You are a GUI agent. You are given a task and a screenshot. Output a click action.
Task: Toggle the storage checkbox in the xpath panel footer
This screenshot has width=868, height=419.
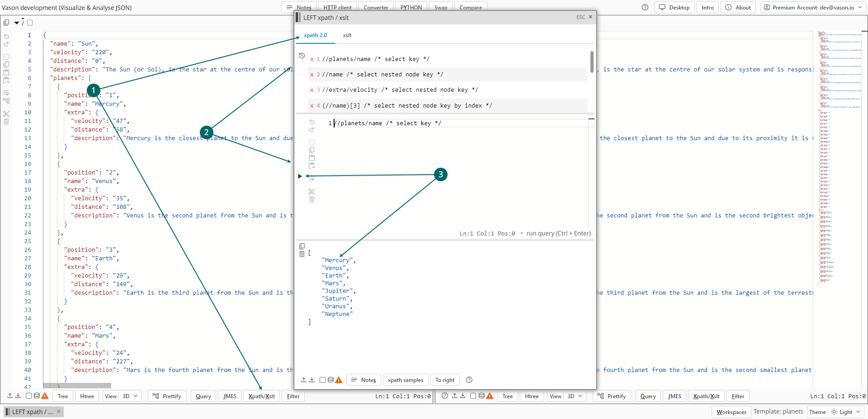click(322, 380)
